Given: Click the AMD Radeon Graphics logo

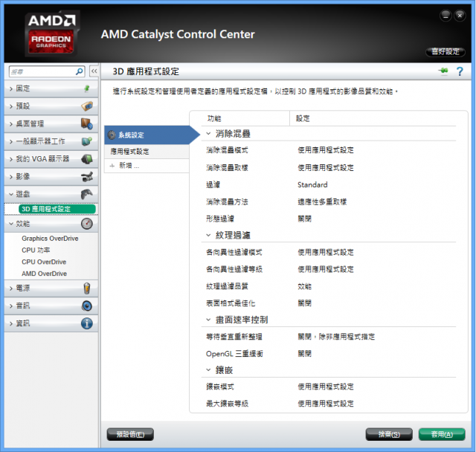Looking at the screenshot, I should [x=52, y=33].
